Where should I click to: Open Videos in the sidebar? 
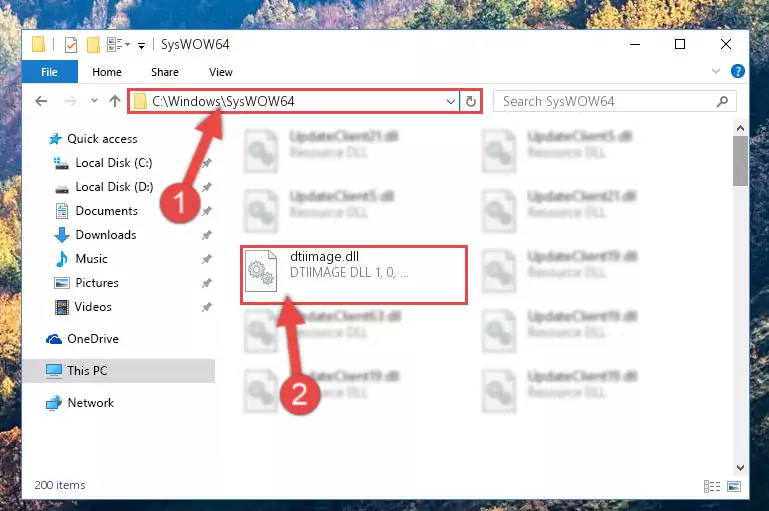click(x=83, y=307)
